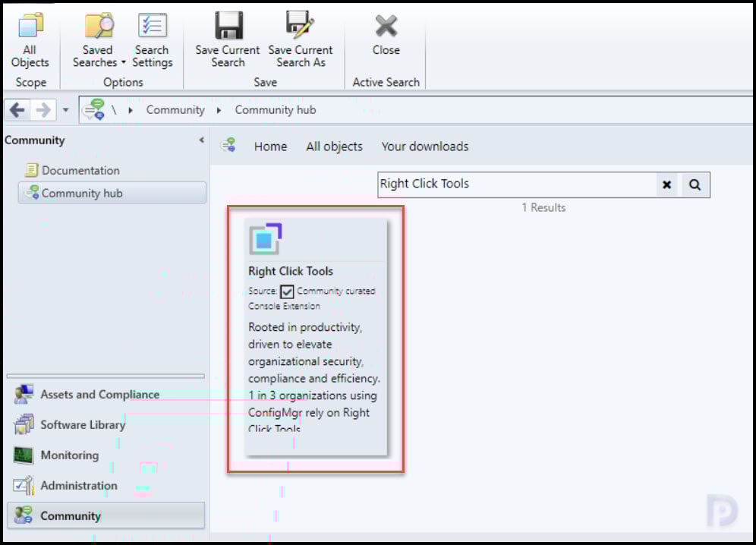The width and height of the screenshot is (756, 545).
Task: Switch to Your downloads tab
Action: click(x=425, y=146)
